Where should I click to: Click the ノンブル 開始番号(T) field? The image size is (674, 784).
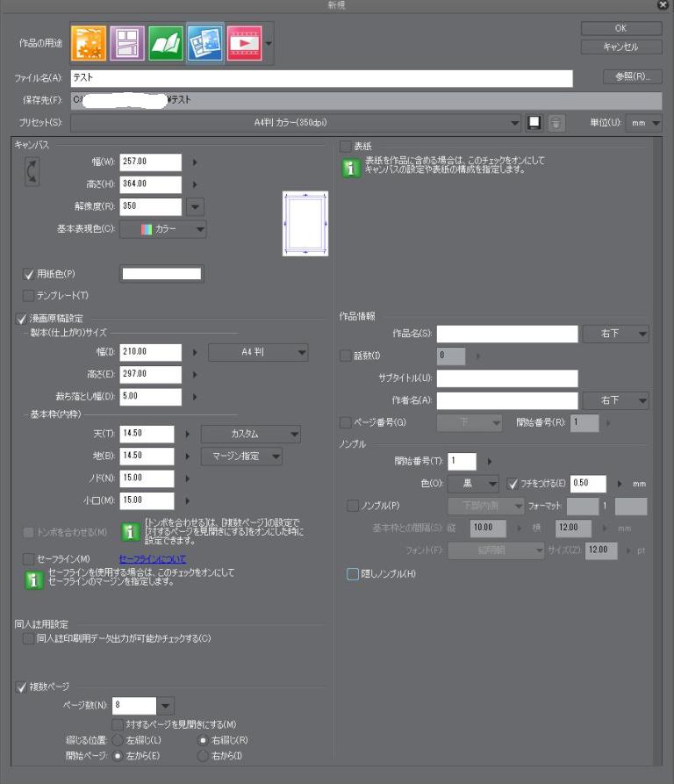point(462,461)
